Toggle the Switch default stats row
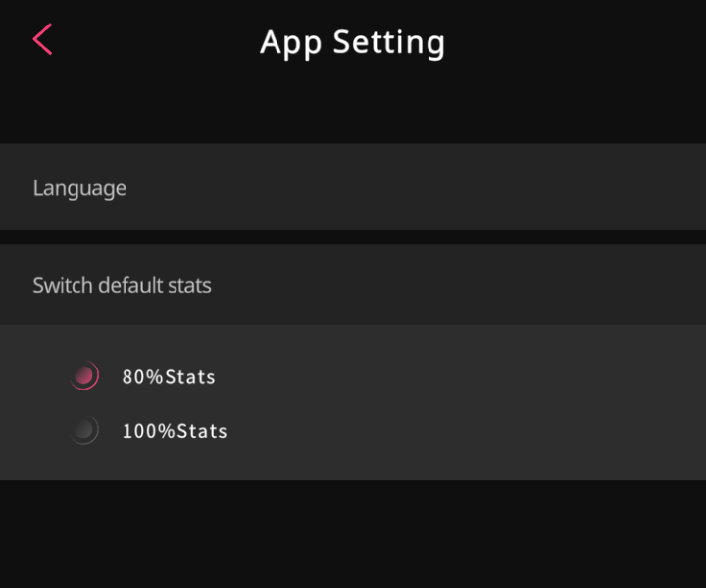The width and height of the screenshot is (706, 588). coord(353,285)
